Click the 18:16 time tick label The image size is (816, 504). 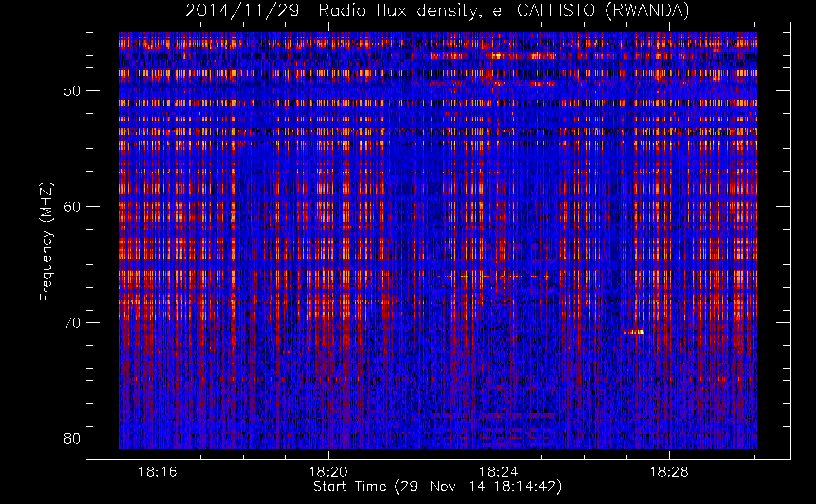[158, 472]
